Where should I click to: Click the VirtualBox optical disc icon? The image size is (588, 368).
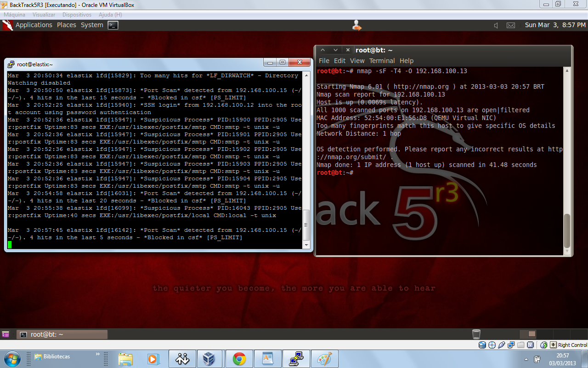coord(492,345)
